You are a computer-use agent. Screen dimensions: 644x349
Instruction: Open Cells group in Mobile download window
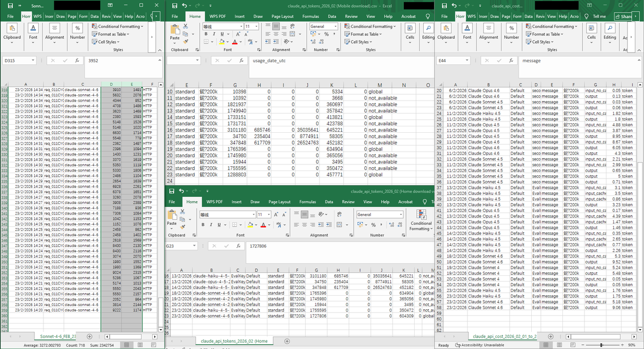coord(410,33)
